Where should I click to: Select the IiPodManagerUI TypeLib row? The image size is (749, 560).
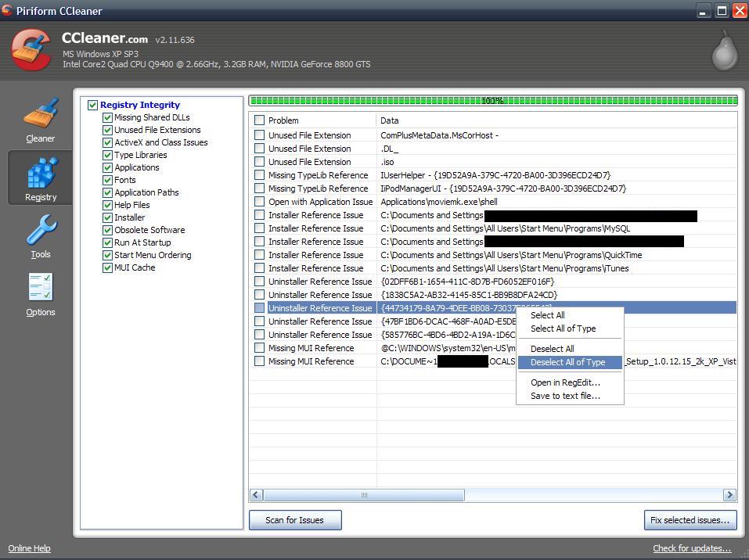493,188
